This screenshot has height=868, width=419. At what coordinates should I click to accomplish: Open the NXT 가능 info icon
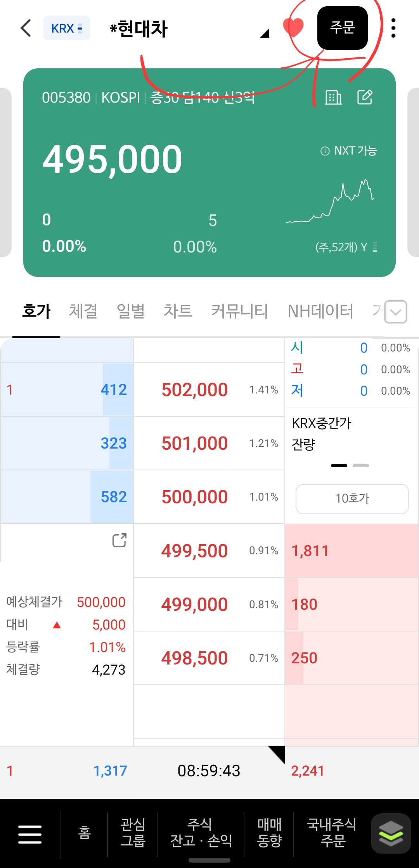(x=325, y=151)
